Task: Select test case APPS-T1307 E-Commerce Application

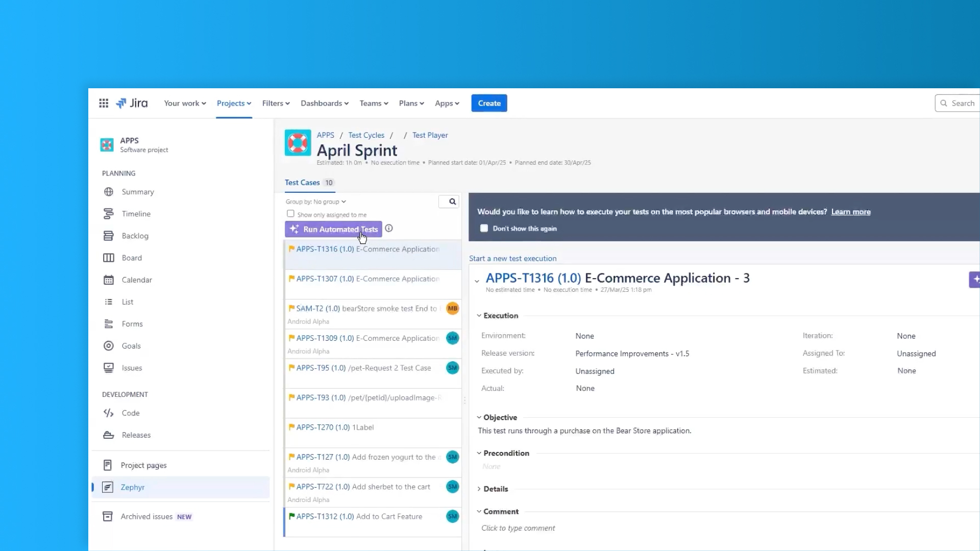Action: 373,284
